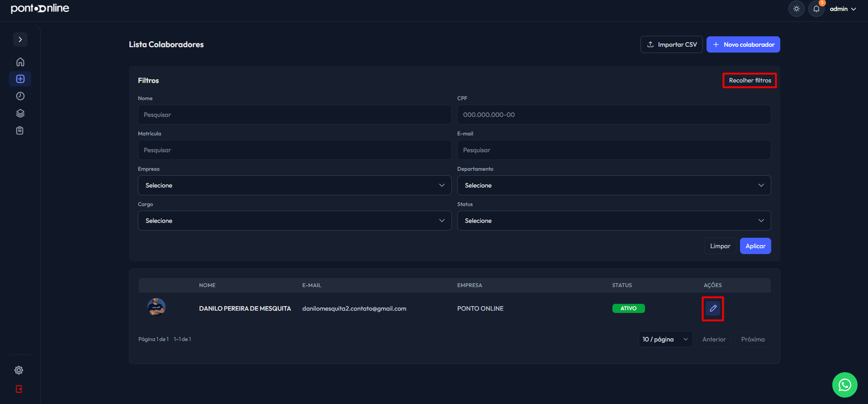This screenshot has width=868, height=404.
Task: Click the E-MAIL column header
Action: [311, 285]
